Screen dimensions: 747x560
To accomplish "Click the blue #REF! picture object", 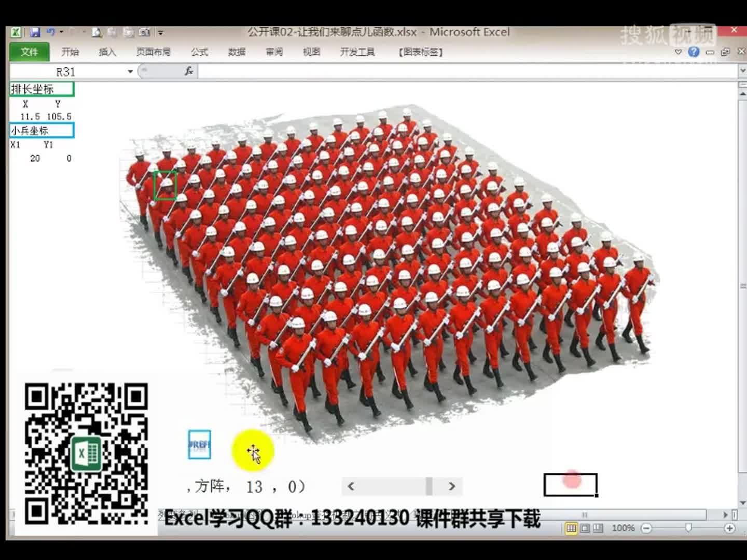I will click(x=199, y=444).
